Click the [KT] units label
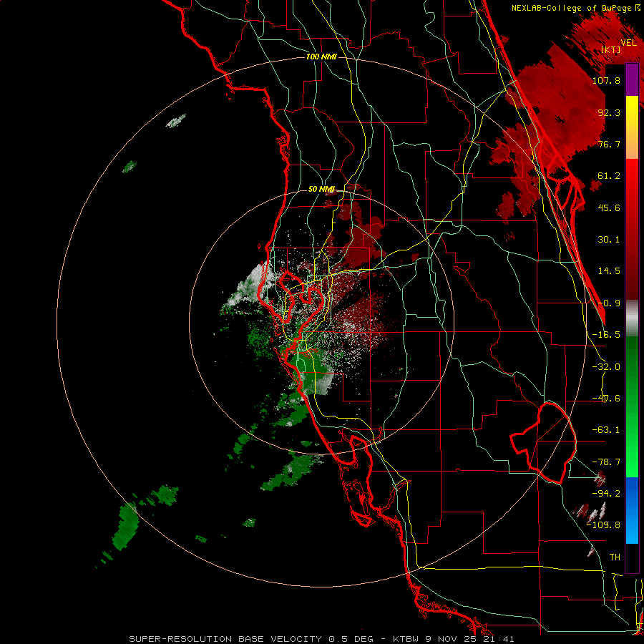The width and height of the screenshot is (644, 644). (611, 49)
